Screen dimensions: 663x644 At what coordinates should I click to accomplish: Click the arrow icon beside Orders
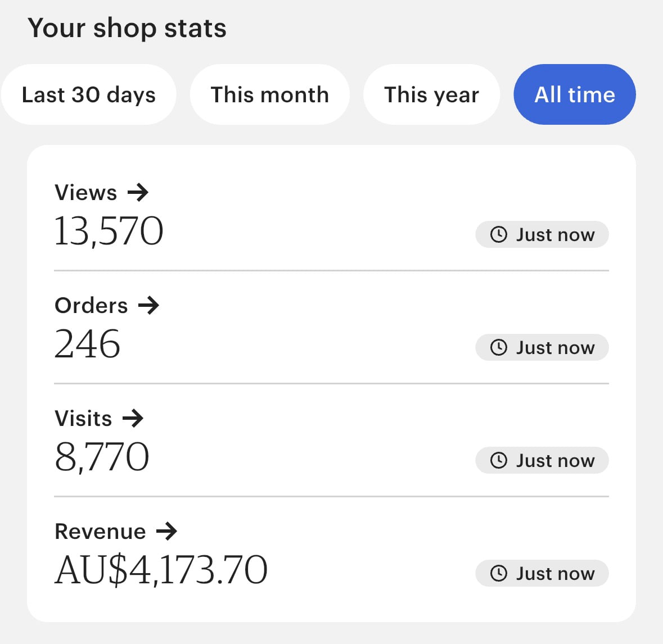(x=149, y=306)
